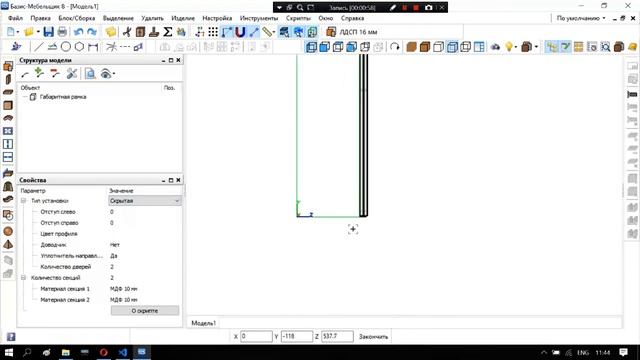Viewport: 640px width, 360px height.
Task: Click the solid brown cube shading icon
Action: point(411,47)
